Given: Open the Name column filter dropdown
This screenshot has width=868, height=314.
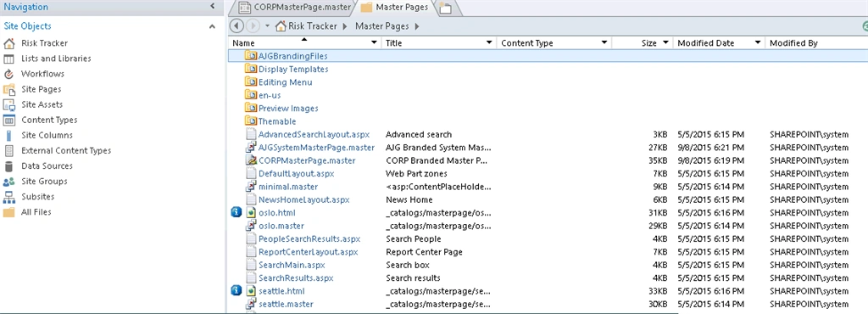Looking at the screenshot, I should (374, 42).
